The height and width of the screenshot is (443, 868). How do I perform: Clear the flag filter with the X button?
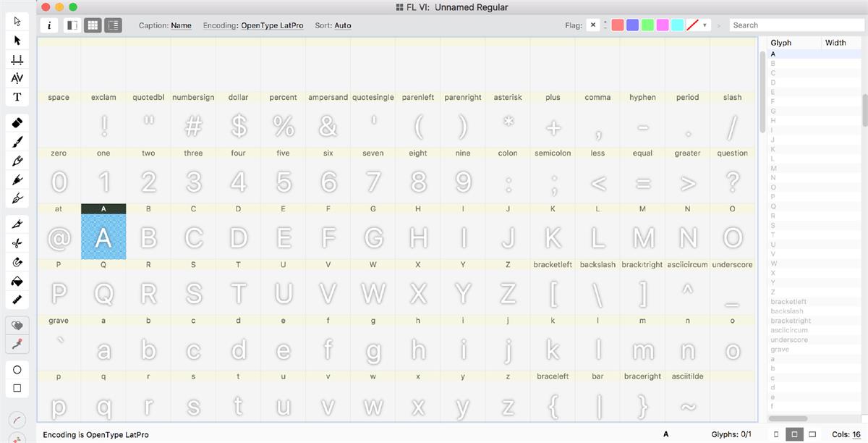tap(593, 25)
